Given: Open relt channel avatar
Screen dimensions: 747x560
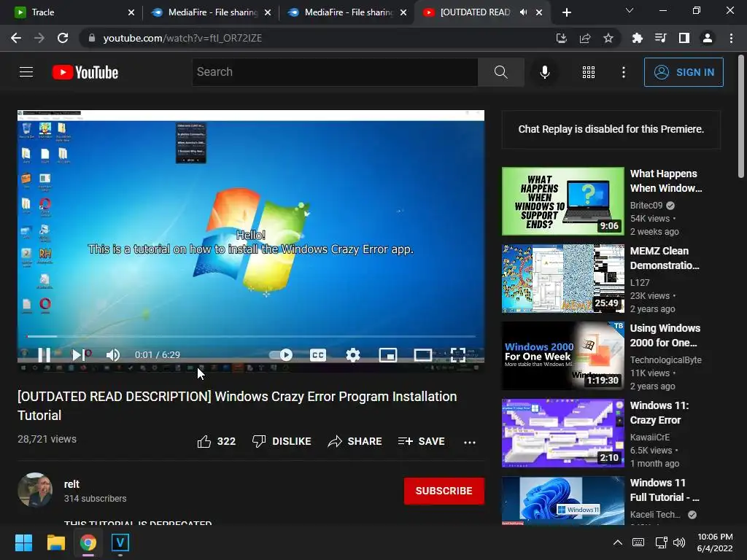Looking at the screenshot, I should (35, 490).
